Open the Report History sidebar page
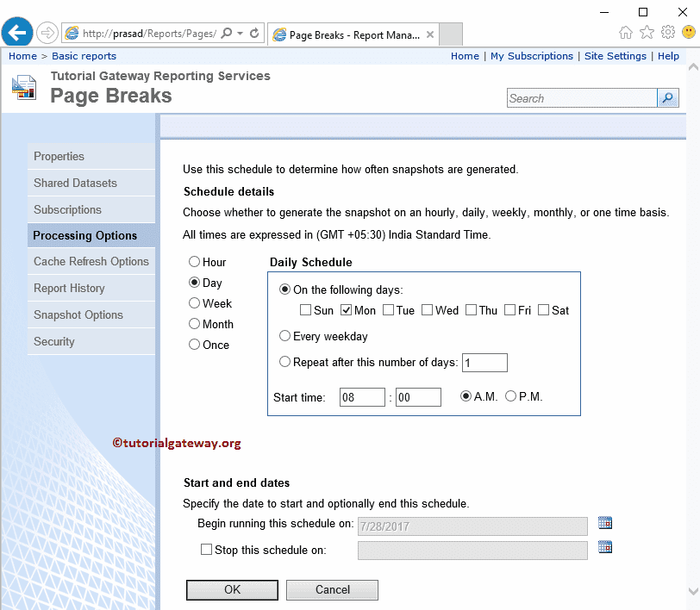Image resolution: width=700 pixels, height=610 pixels. tap(91, 289)
